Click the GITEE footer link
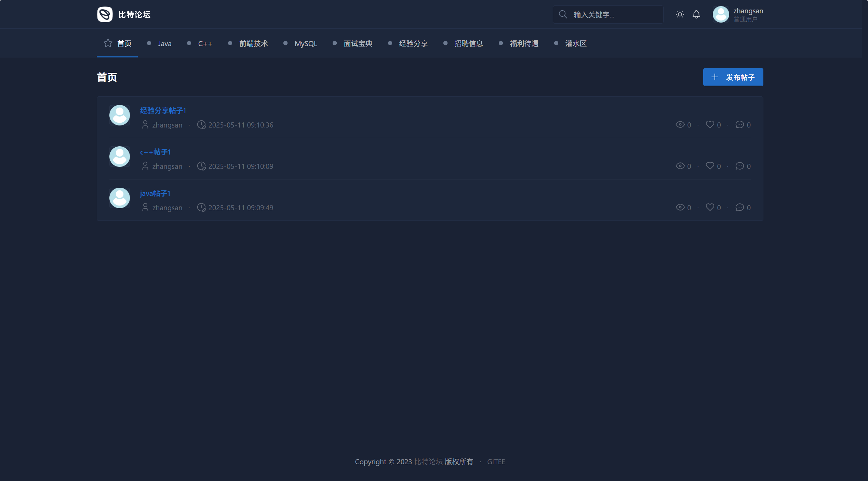Screen dimensions: 868x481 coord(496,462)
